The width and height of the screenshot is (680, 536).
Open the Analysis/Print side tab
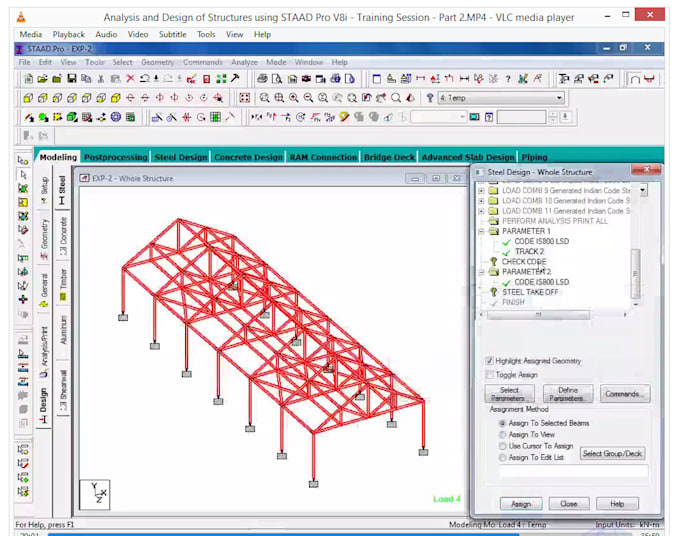coord(44,351)
